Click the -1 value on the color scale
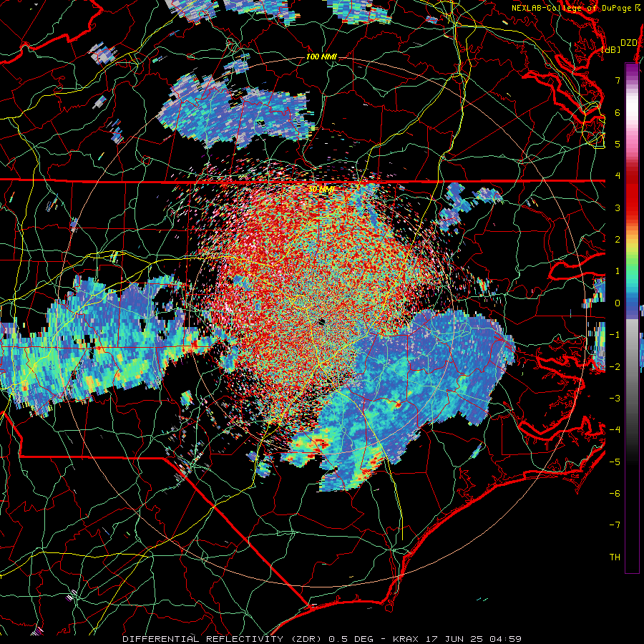This screenshot has height=644, width=644. pos(615,335)
